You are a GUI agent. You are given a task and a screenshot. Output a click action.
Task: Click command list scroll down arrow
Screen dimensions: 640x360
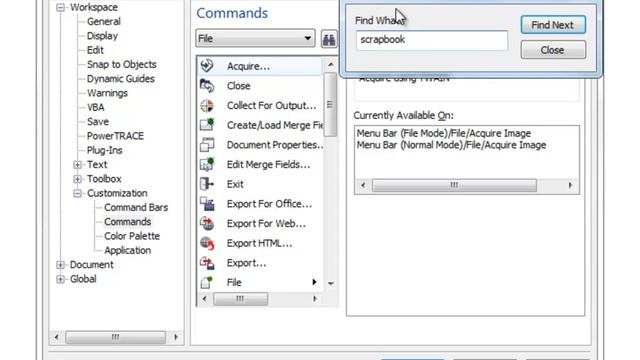pyautogui.click(x=331, y=283)
